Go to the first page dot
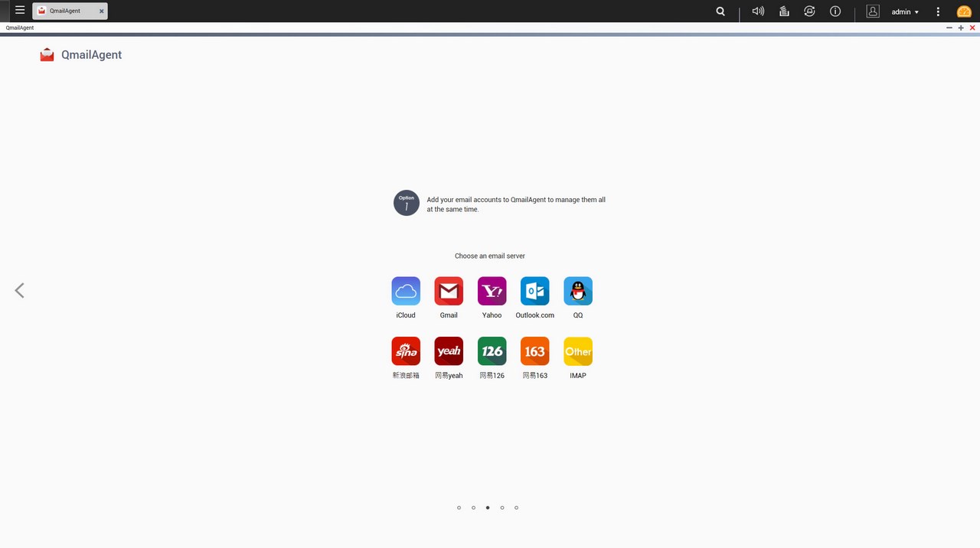 tap(459, 507)
